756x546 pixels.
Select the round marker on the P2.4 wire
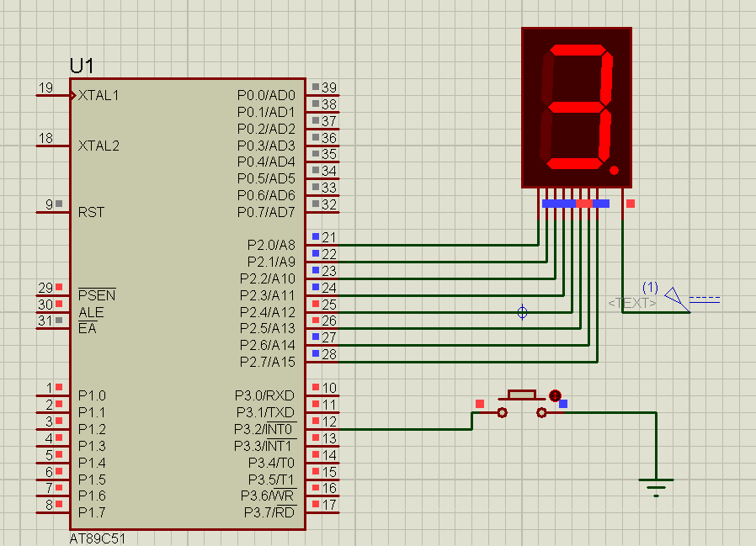522,312
